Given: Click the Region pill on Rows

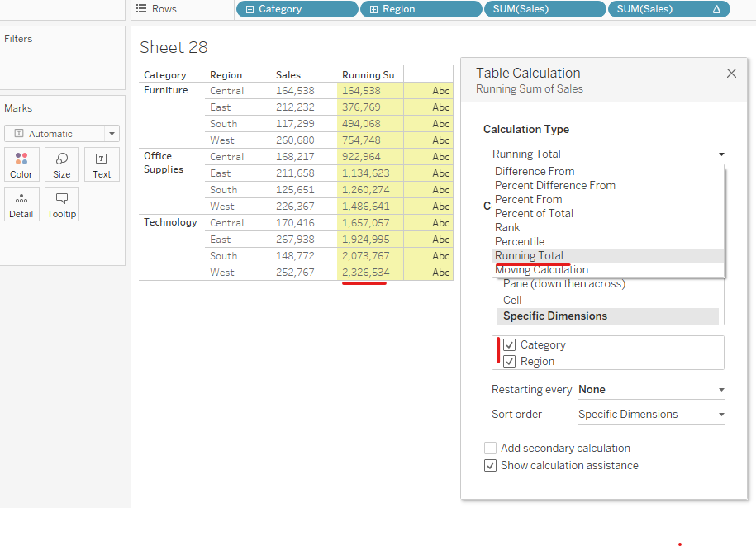Looking at the screenshot, I should click(421, 9).
